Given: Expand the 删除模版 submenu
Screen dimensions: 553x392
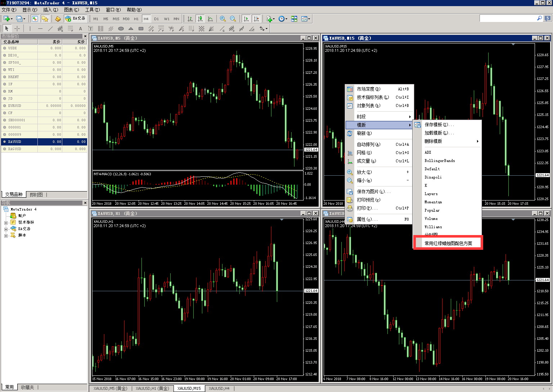Looking at the screenshot, I should click(451, 141).
